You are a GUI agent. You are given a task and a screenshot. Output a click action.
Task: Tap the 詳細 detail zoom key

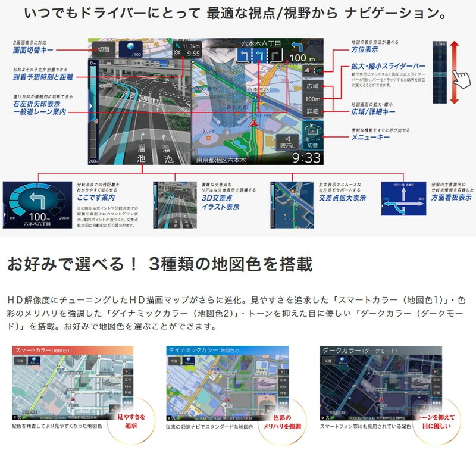click(312, 111)
